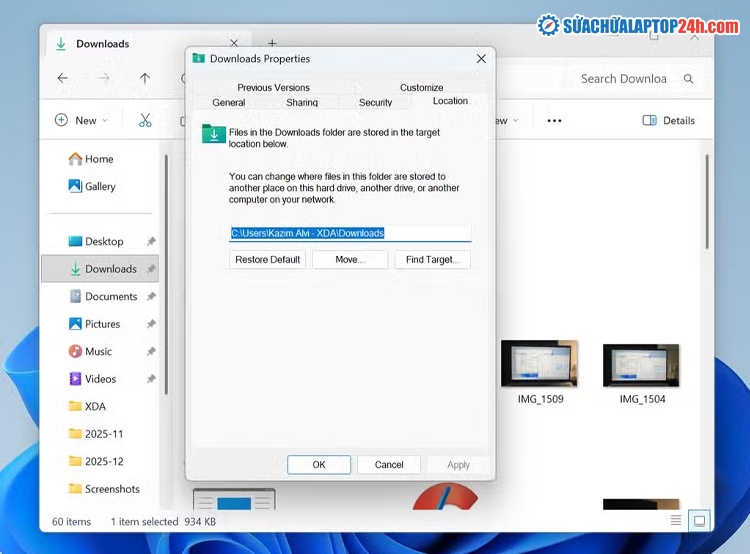Click the Cut scissors icon
750x554 pixels.
click(x=145, y=120)
